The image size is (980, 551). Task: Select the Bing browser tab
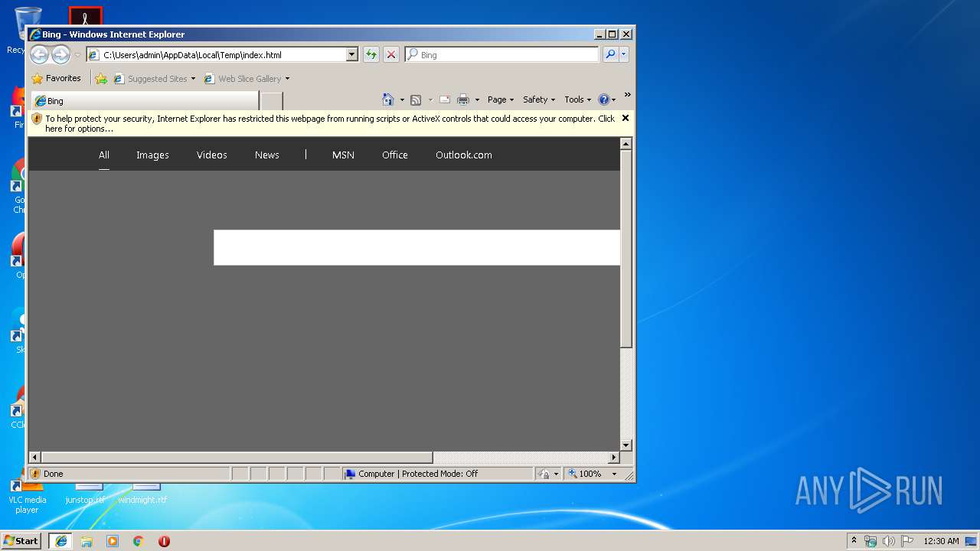[x=144, y=101]
